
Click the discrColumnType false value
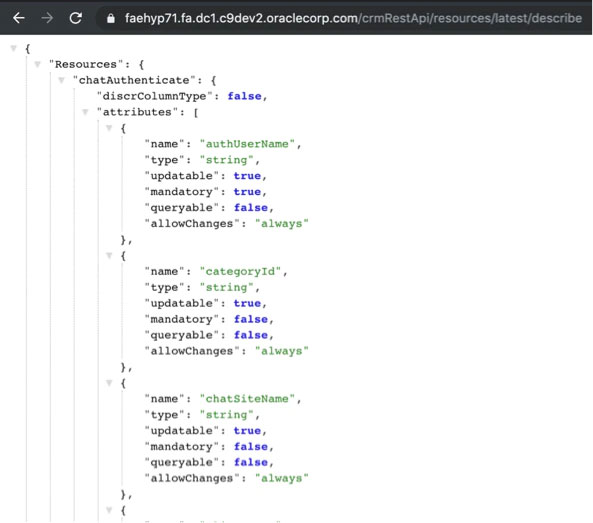pyautogui.click(x=244, y=96)
